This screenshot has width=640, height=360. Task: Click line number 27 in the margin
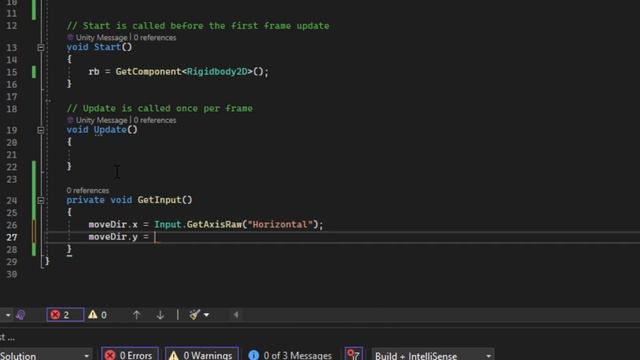(11, 237)
